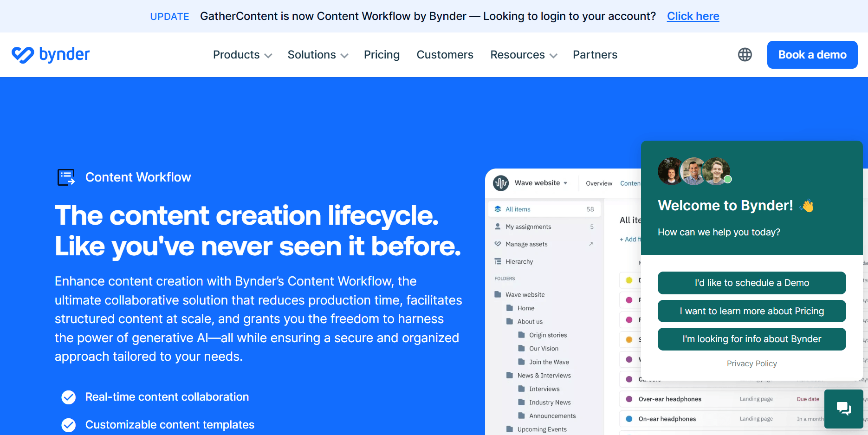
Task: Click the Home folder icon
Action: tap(510, 308)
